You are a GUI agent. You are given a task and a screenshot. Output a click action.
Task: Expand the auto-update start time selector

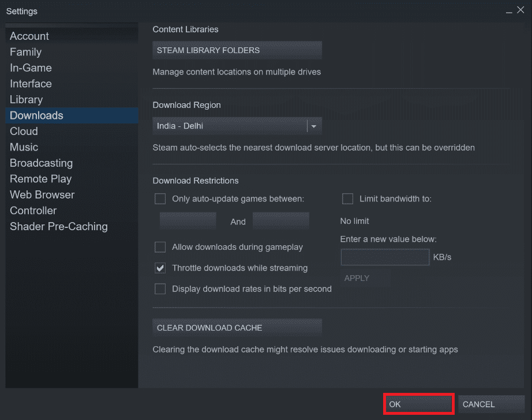pos(188,220)
